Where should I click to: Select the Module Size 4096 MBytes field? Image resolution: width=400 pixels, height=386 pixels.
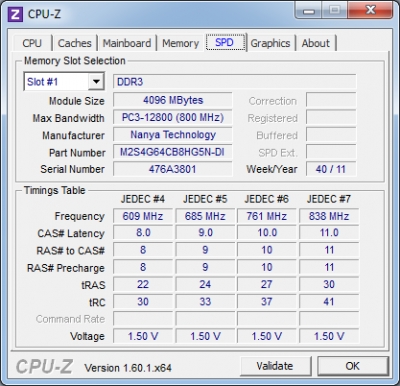pos(173,100)
